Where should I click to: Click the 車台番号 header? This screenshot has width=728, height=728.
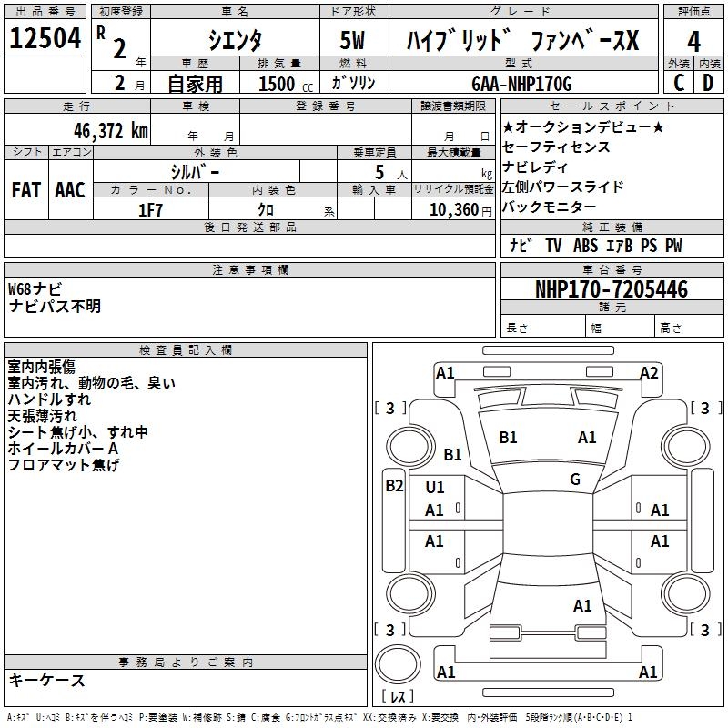point(612,269)
